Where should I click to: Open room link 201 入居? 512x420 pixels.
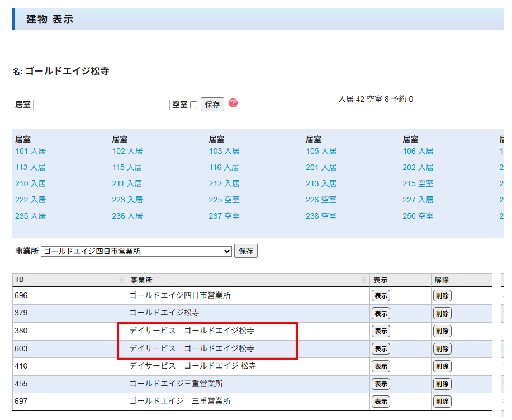pos(321,168)
